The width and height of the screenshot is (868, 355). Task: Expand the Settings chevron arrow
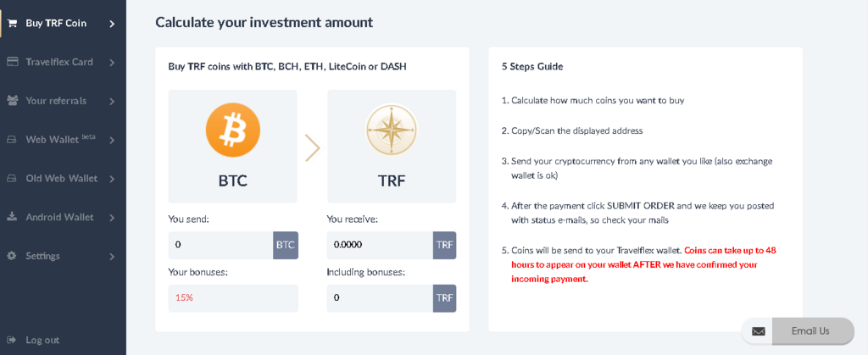tap(112, 257)
